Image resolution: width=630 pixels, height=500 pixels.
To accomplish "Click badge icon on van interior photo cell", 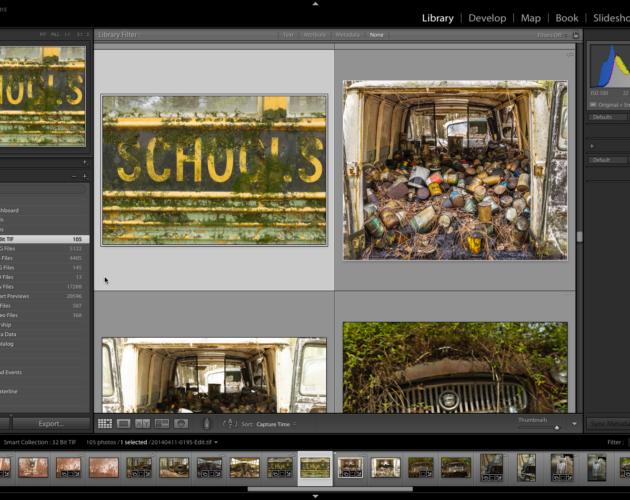I will pos(570,55).
